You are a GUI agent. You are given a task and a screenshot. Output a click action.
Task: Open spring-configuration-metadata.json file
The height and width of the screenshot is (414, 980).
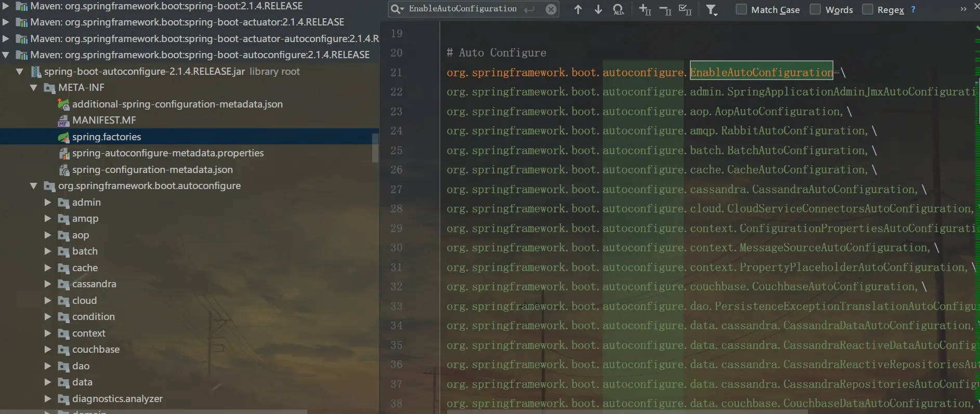coord(152,169)
